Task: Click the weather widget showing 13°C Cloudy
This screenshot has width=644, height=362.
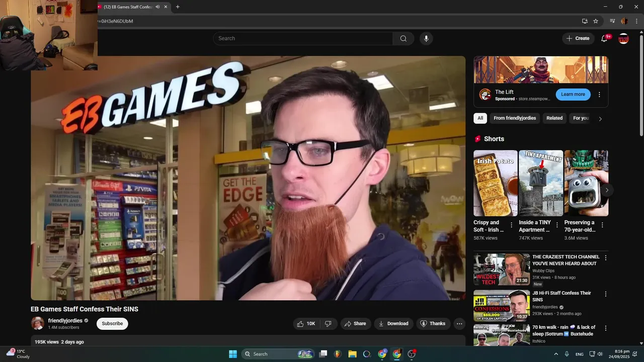Action: pos(18,354)
